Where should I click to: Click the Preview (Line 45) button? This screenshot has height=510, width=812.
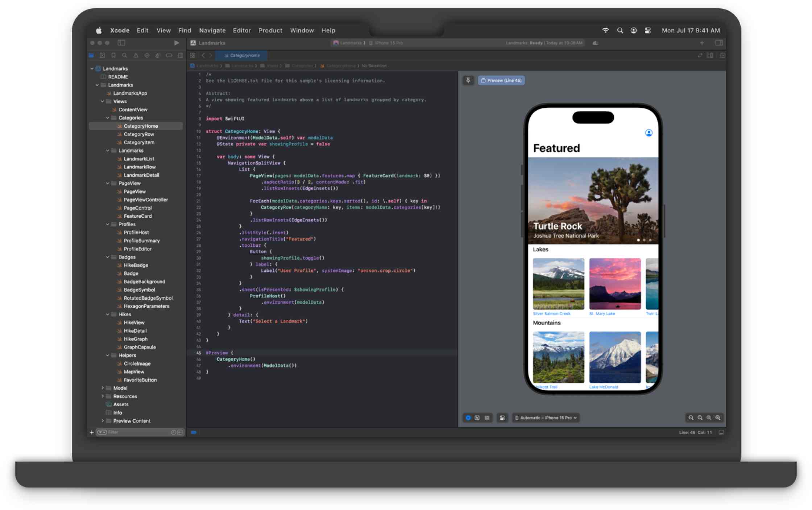502,80
